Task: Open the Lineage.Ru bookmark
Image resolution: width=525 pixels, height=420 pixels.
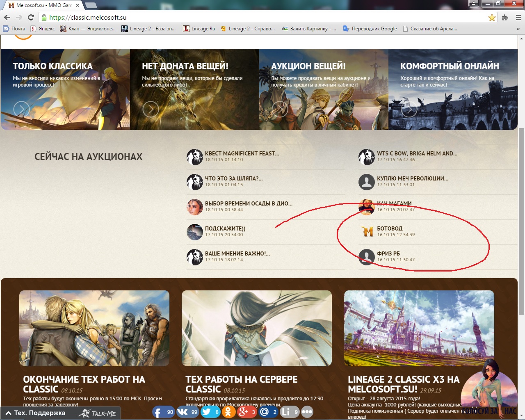Action: coord(199,29)
